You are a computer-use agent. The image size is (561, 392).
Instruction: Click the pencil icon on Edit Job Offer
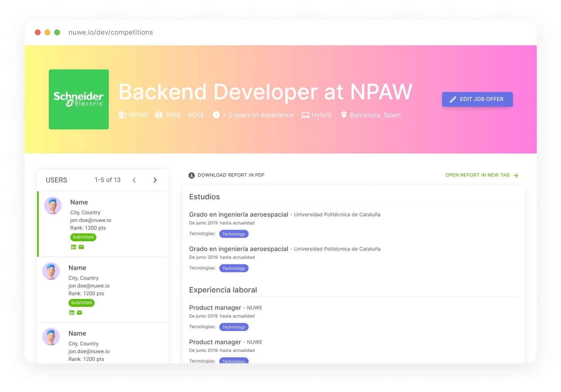[453, 99]
